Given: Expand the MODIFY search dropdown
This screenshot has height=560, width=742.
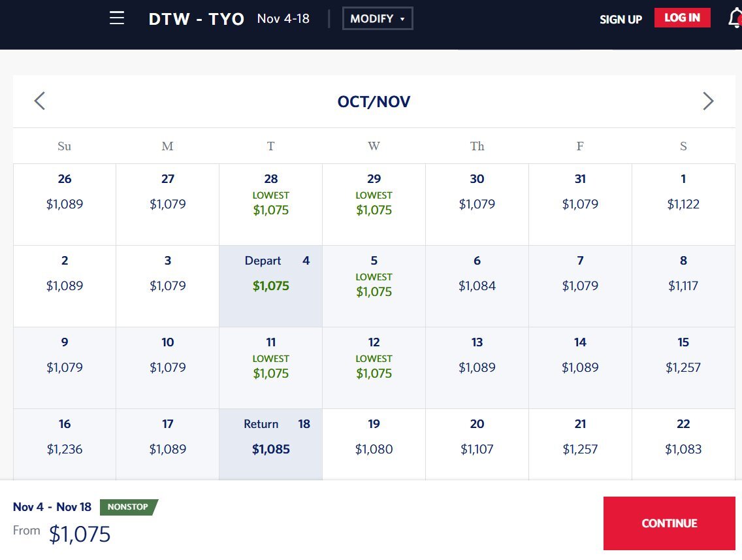Looking at the screenshot, I should (x=378, y=19).
